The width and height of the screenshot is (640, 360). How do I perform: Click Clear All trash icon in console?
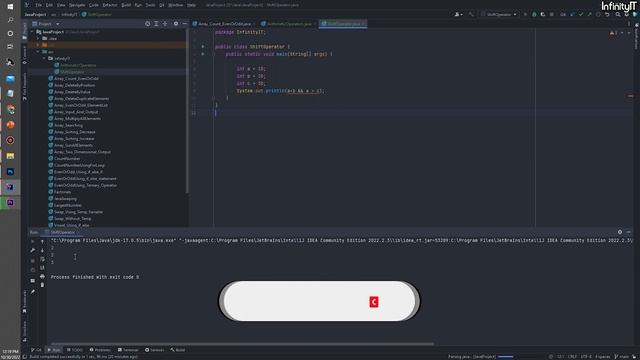[x=42, y=285]
